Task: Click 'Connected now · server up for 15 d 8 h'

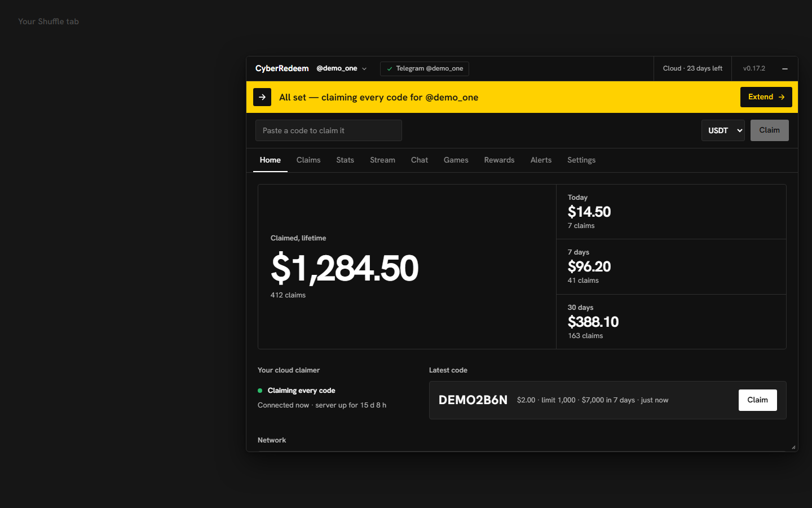Action: [322, 405]
